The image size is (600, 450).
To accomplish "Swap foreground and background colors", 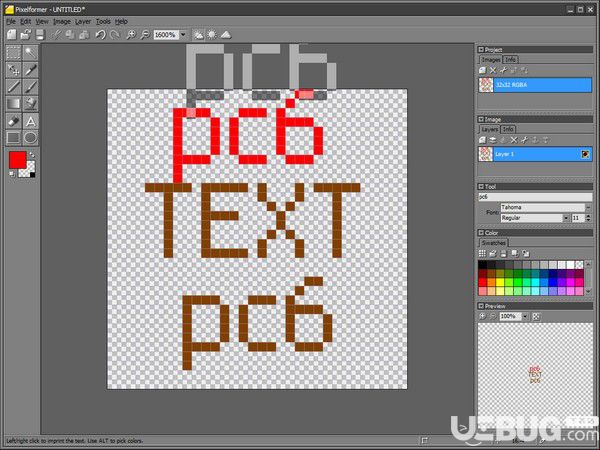I will coord(33,155).
